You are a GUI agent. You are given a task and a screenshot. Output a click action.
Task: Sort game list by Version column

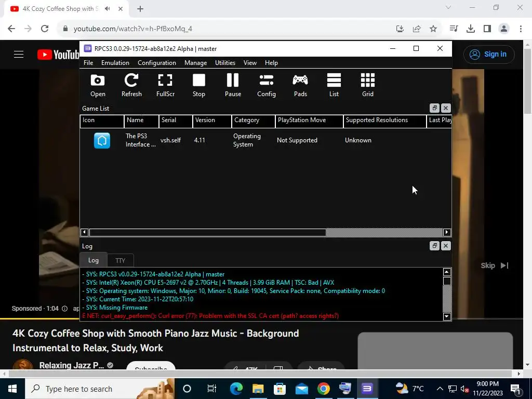tap(212, 121)
